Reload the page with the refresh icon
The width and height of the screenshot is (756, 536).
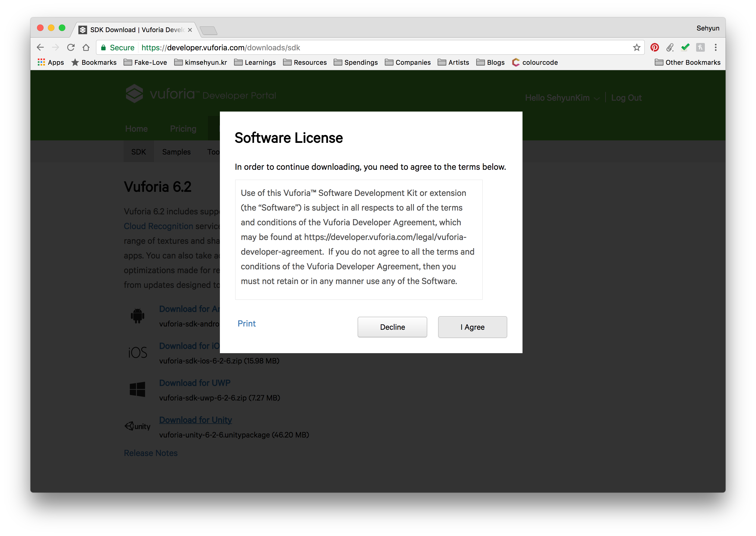(71, 48)
